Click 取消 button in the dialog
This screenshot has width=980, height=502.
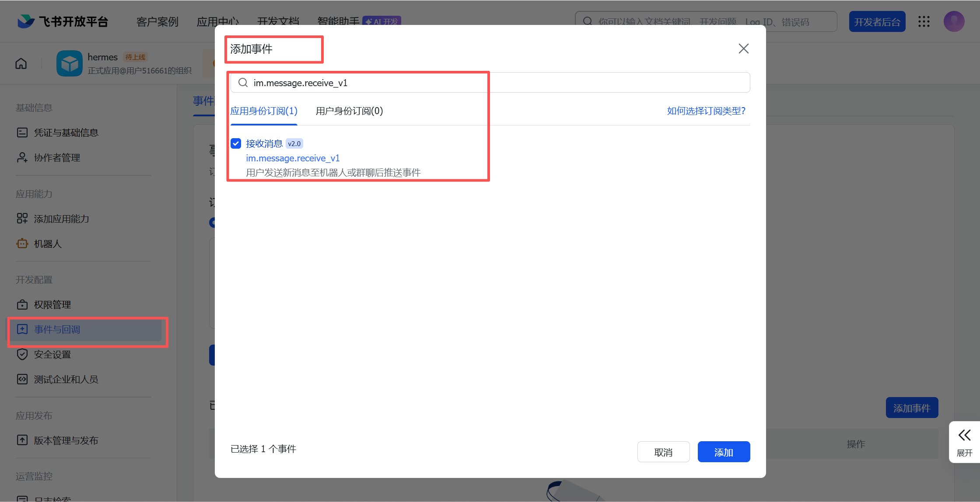coord(663,452)
